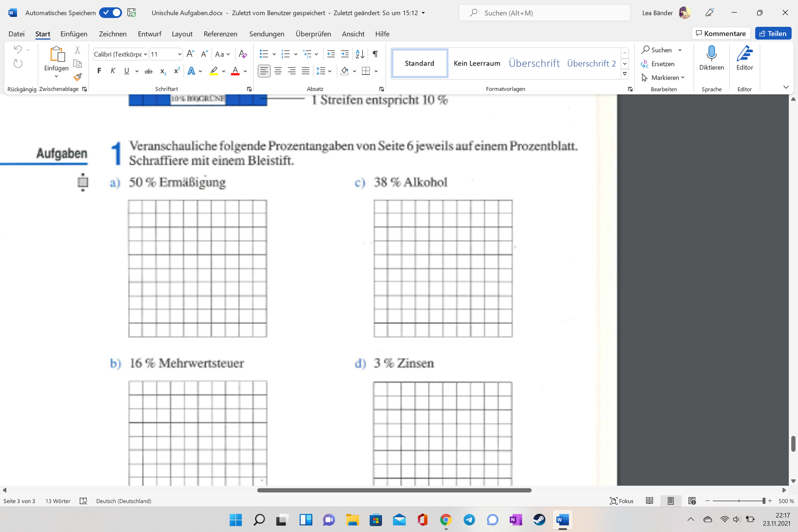Toggle justify text alignment

pos(306,71)
